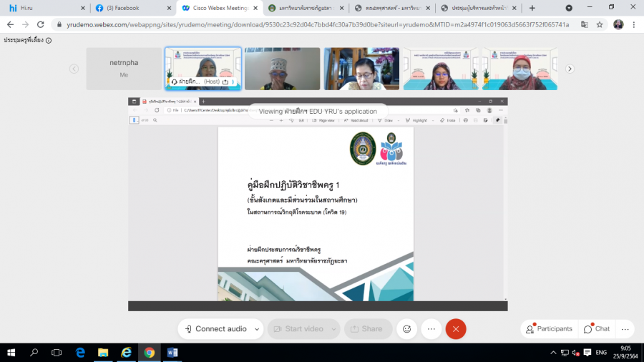Open the Chat panel
The width and height of the screenshot is (644, 362).
pos(597,329)
